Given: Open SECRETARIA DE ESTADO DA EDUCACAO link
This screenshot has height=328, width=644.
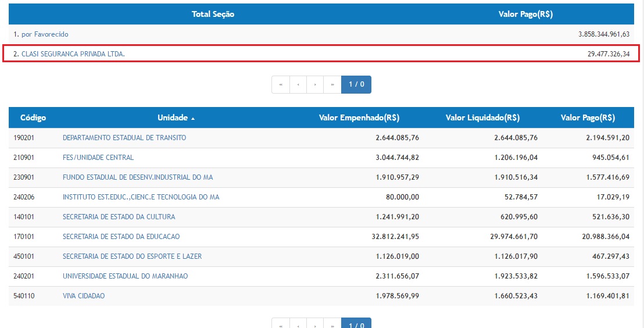Looking at the screenshot, I should coord(121,237).
